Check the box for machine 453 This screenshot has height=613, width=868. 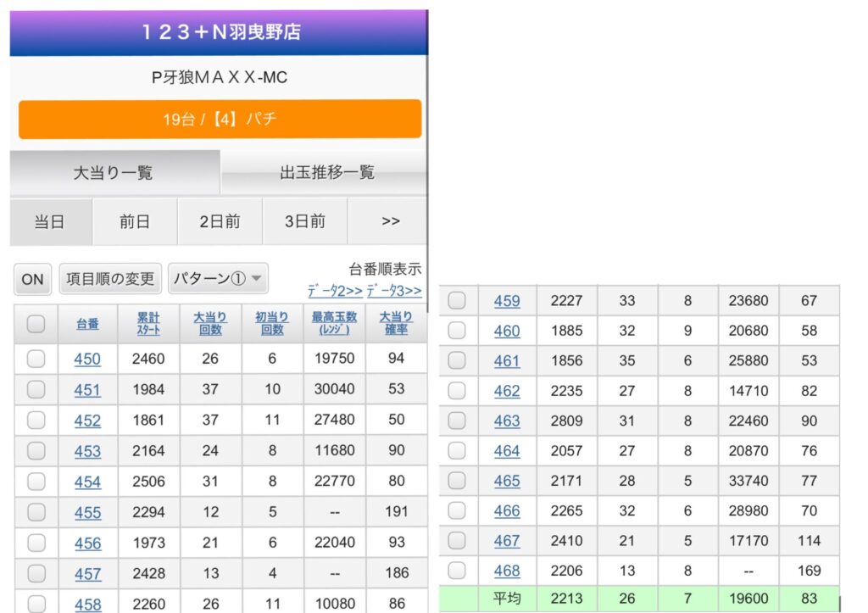click(36, 451)
